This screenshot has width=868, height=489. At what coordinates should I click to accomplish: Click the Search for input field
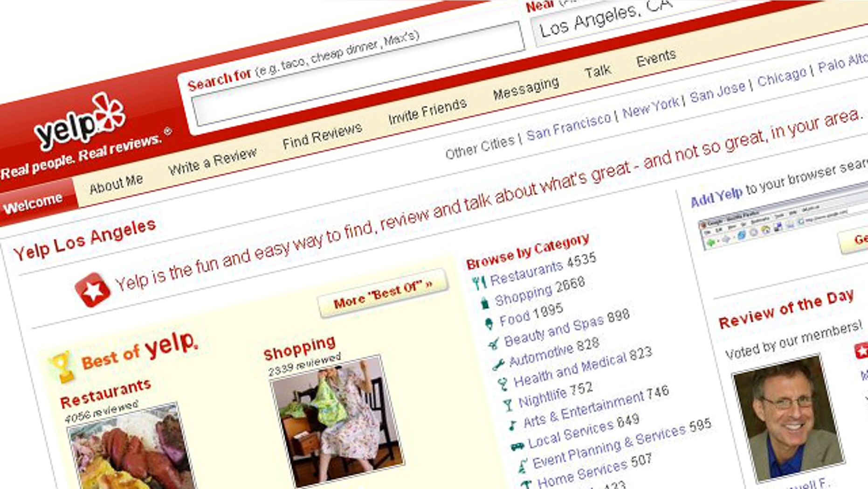(358, 73)
